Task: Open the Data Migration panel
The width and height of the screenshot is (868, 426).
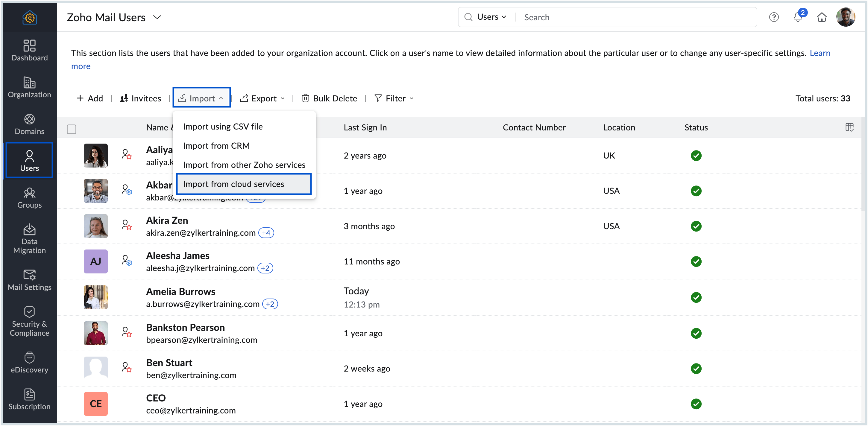Action: 29,239
